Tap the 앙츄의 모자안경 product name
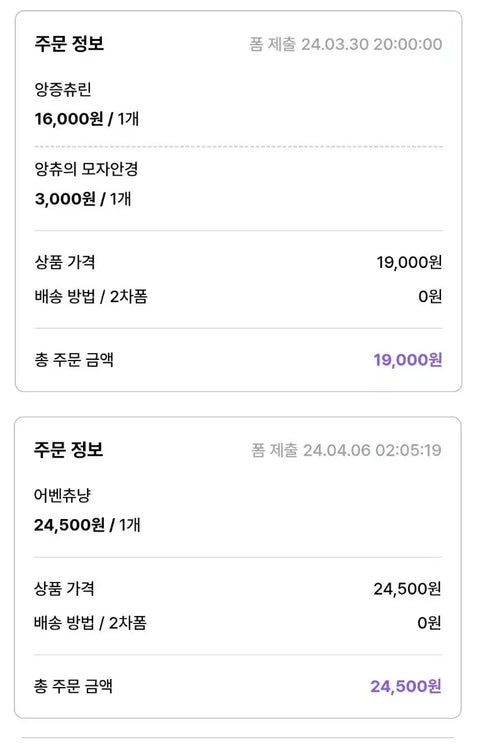Screen dimensions: 480x755 pyautogui.click(x=86, y=169)
